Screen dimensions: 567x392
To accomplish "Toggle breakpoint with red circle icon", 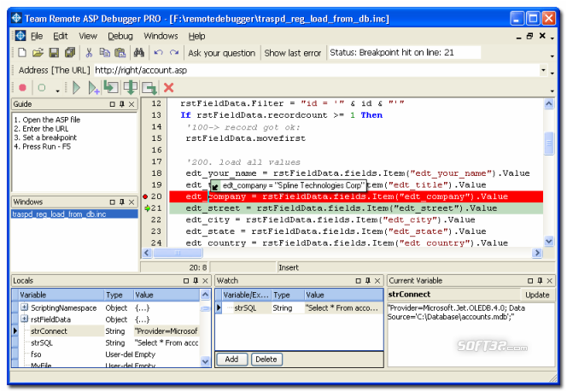I will point(23,87).
